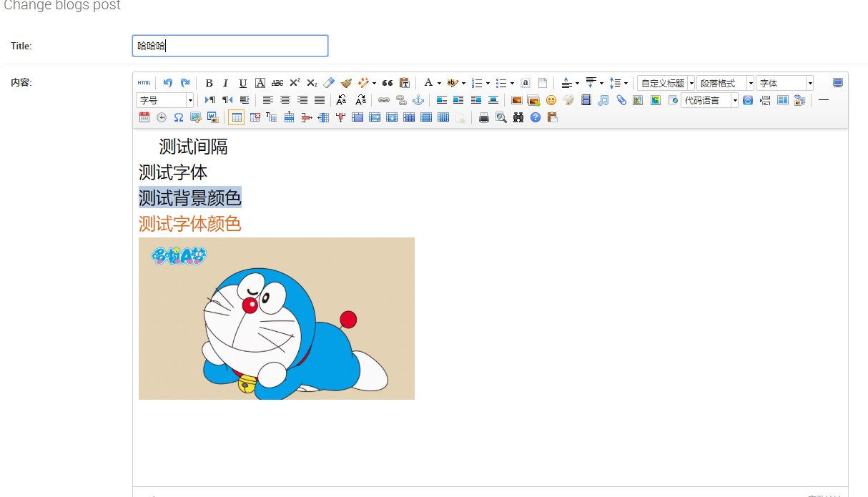Click the clear document icon
The image size is (868, 497).
pos(543,83)
